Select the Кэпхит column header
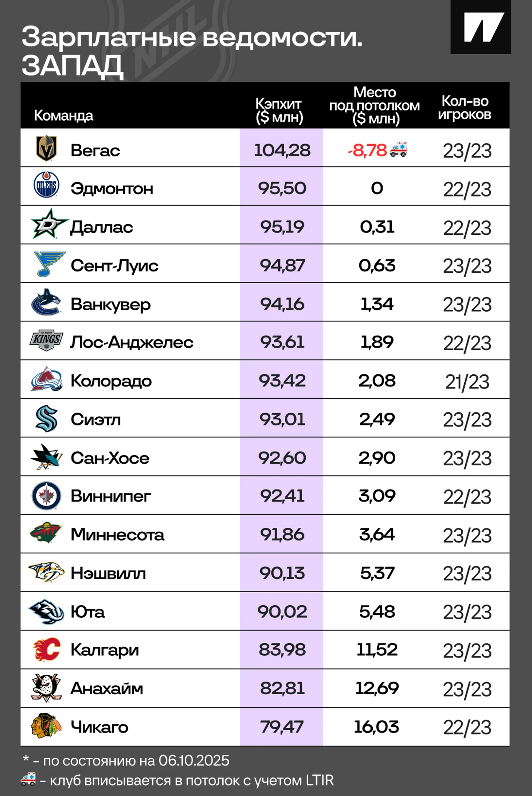Image resolution: width=532 pixels, height=796 pixels. pyautogui.click(x=279, y=110)
